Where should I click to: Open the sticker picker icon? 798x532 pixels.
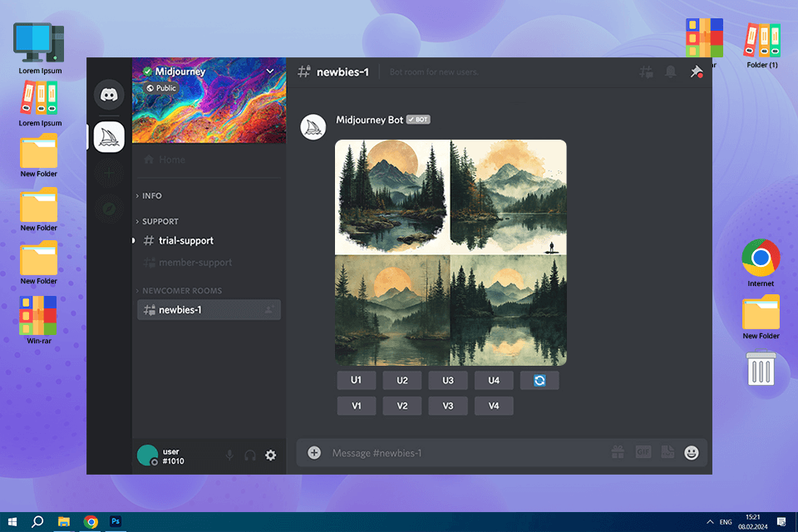(x=667, y=452)
